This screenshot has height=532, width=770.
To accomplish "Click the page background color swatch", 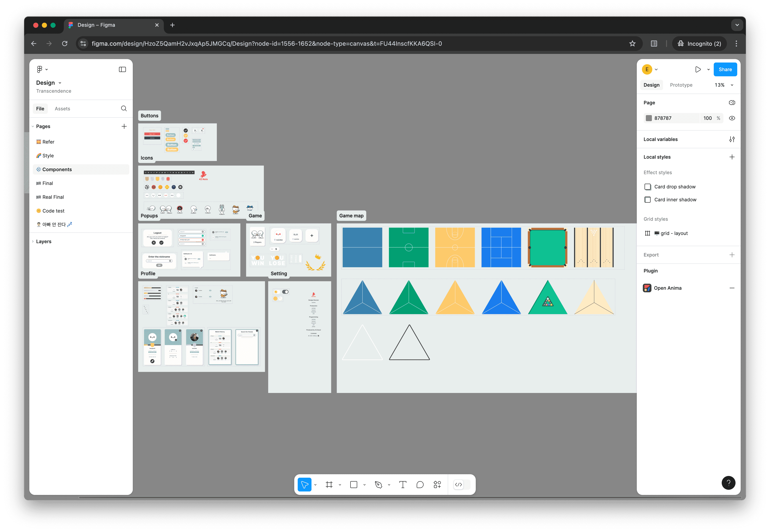I will (649, 118).
